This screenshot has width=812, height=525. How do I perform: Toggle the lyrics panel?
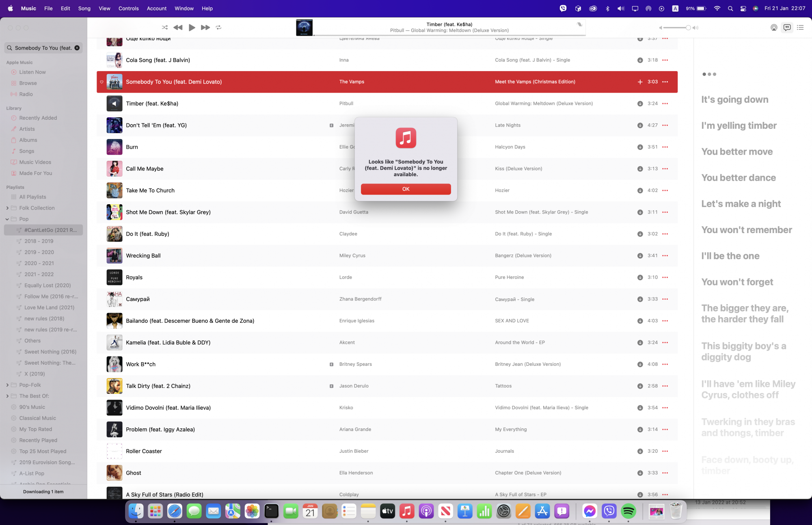coord(787,28)
